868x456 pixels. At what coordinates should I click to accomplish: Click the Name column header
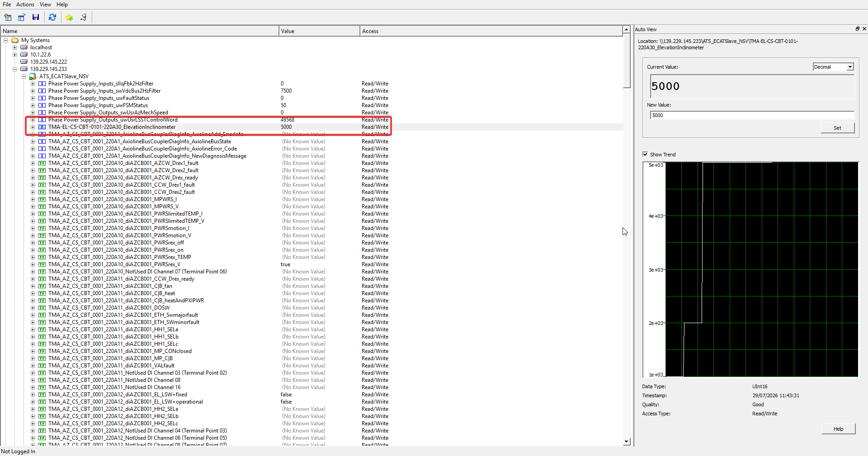[140, 31]
